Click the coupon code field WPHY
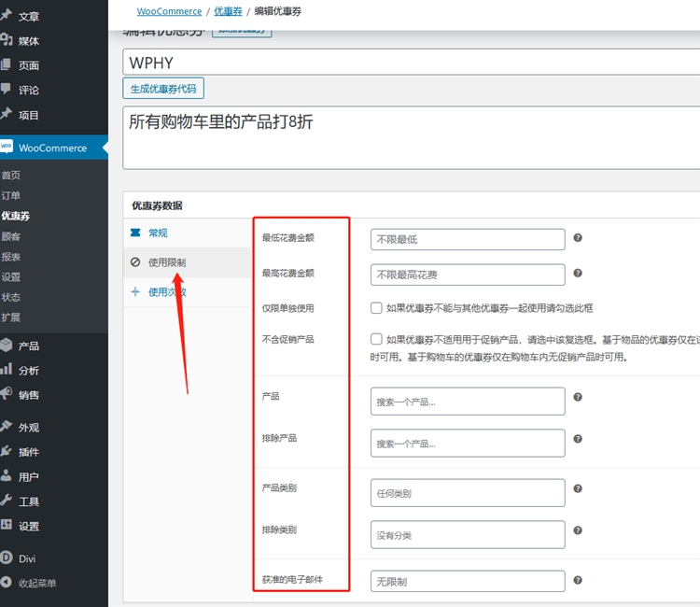Image resolution: width=700 pixels, height=607 pixels. (412, 62)
